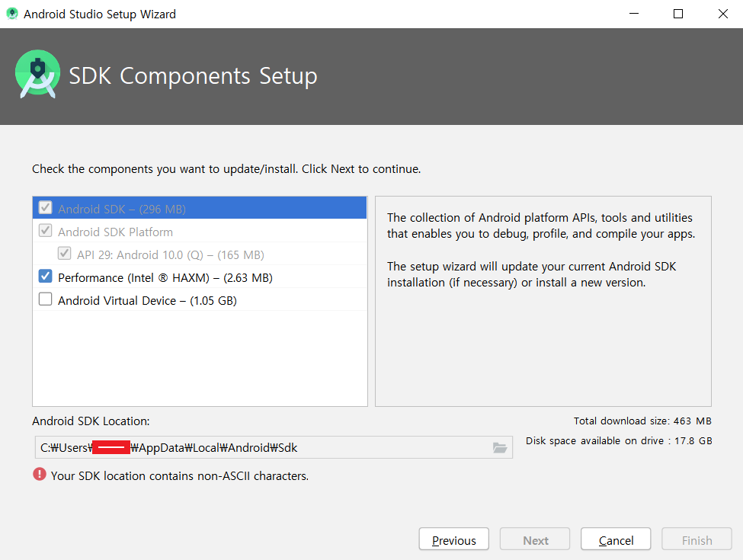The height and width of the screenshot is (560, 743).
Task: Cancel the setup wizard
Action: point(616,539)
